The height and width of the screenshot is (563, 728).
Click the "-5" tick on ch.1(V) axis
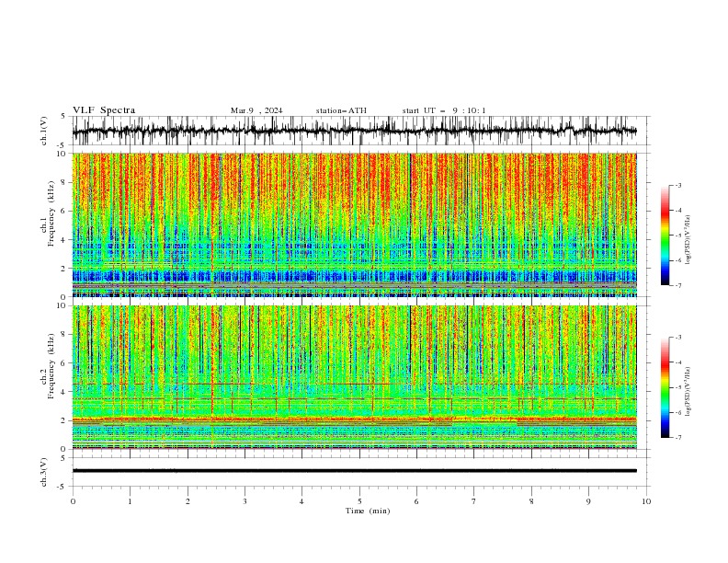63,145
